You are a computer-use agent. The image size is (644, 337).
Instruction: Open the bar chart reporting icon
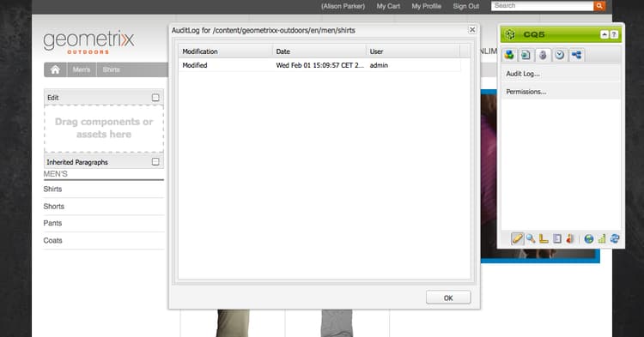(602, 239)
